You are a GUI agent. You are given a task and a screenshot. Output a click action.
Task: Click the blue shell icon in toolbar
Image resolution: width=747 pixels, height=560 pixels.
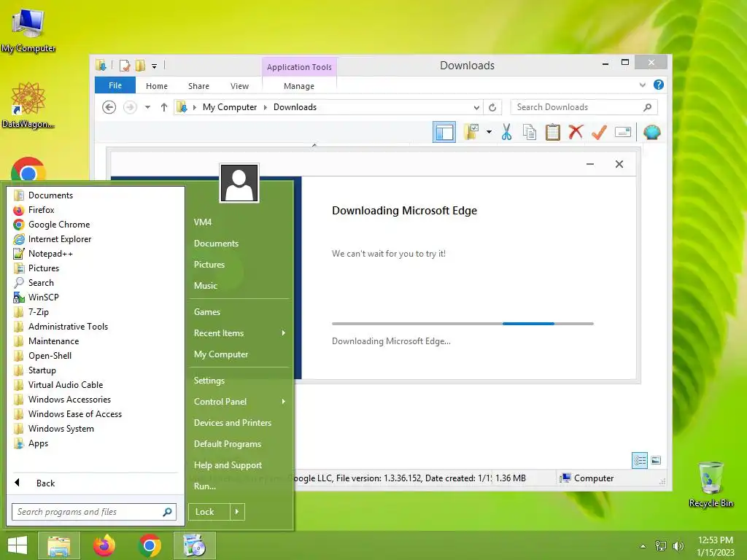[651, 132]
